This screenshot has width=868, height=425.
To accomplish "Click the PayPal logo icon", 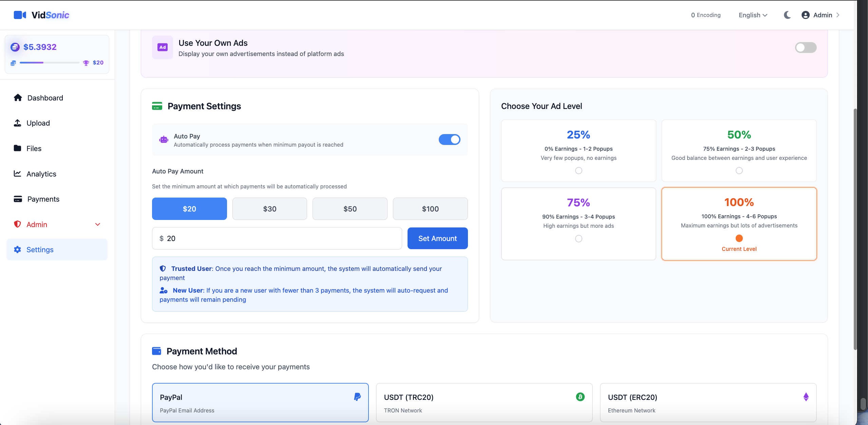I will 357,397.
